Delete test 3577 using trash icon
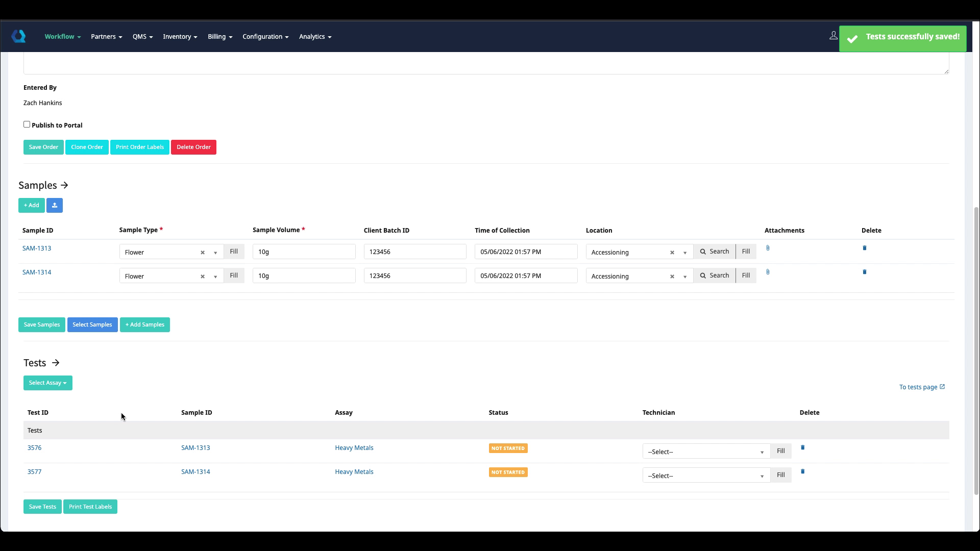Viewport: 980px width, 551px height. 802,471
